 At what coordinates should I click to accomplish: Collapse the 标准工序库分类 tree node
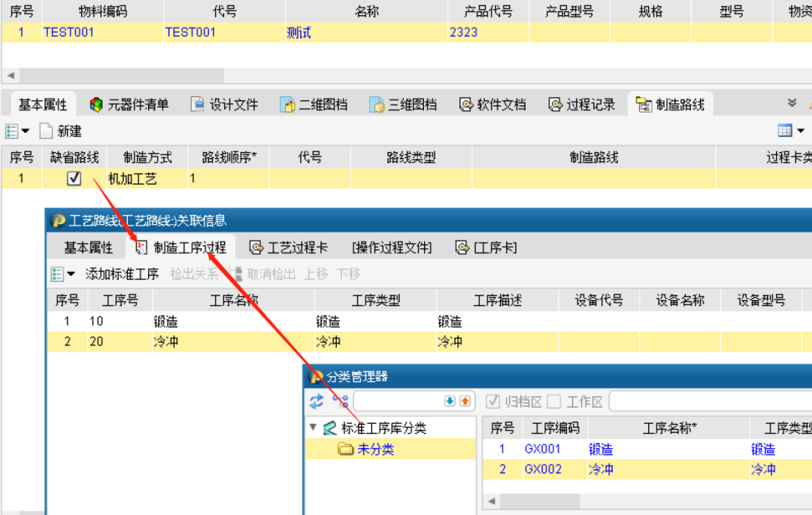313,428
